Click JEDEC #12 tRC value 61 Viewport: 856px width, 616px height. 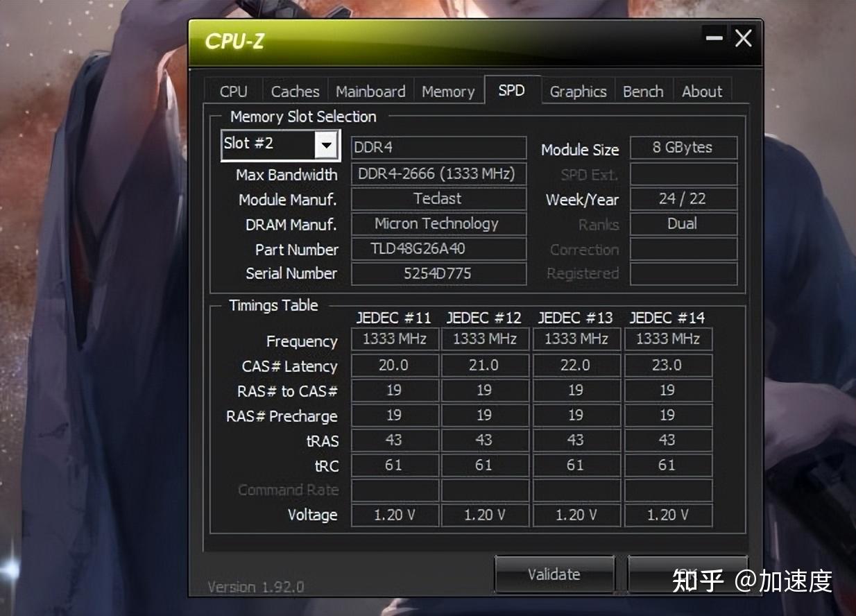[485, 465]
